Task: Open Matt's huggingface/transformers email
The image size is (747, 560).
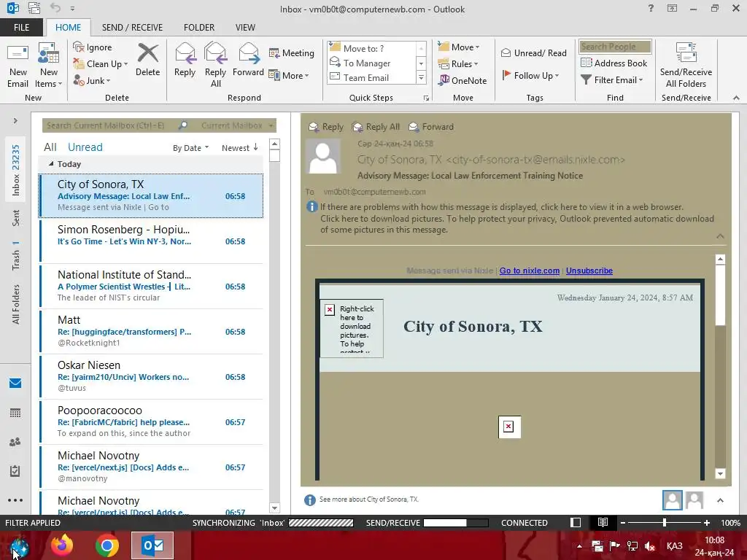Action: 152,331
